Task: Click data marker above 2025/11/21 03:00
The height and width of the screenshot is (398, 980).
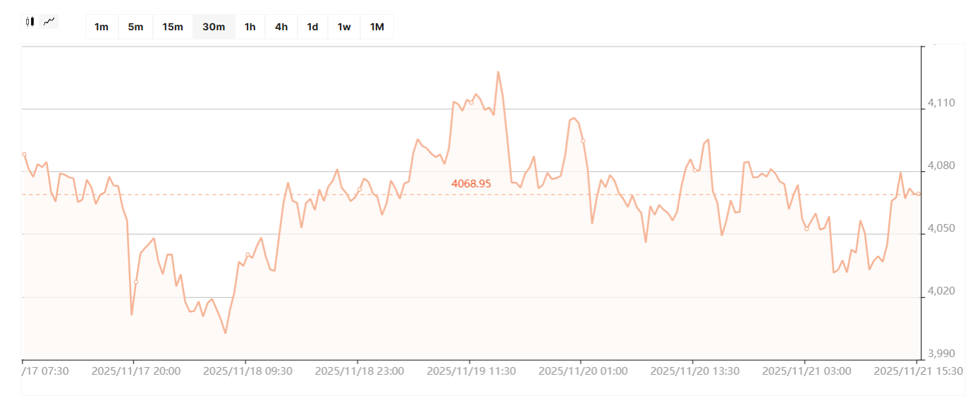Action: [807, 229]
